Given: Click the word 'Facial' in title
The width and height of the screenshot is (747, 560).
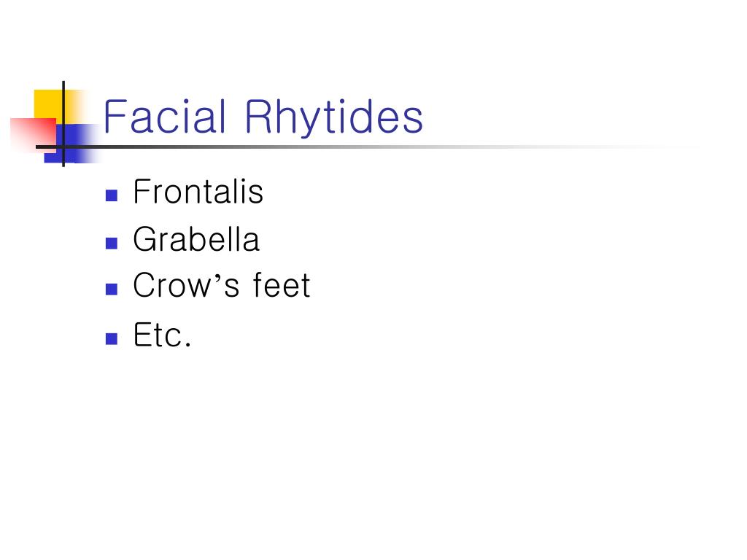Looking at the screenshot, I should 164,116.
